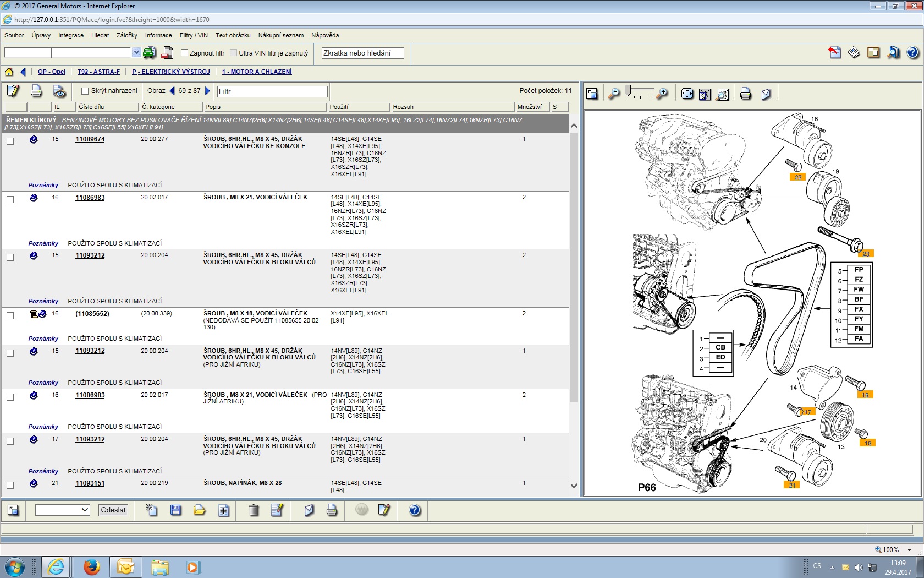Click the illustration zoom slider handle
Screen dimensions: 924x578
click(x=628, y=90)
